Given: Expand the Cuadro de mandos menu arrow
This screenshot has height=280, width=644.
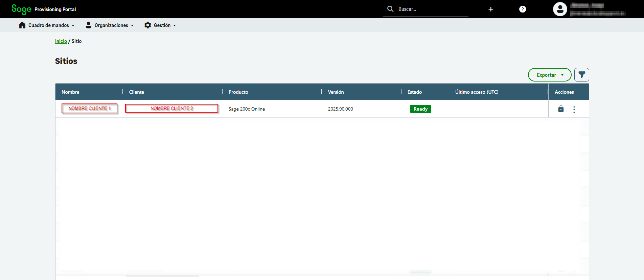Looking at the screenshot, I should tap(73, 26).
